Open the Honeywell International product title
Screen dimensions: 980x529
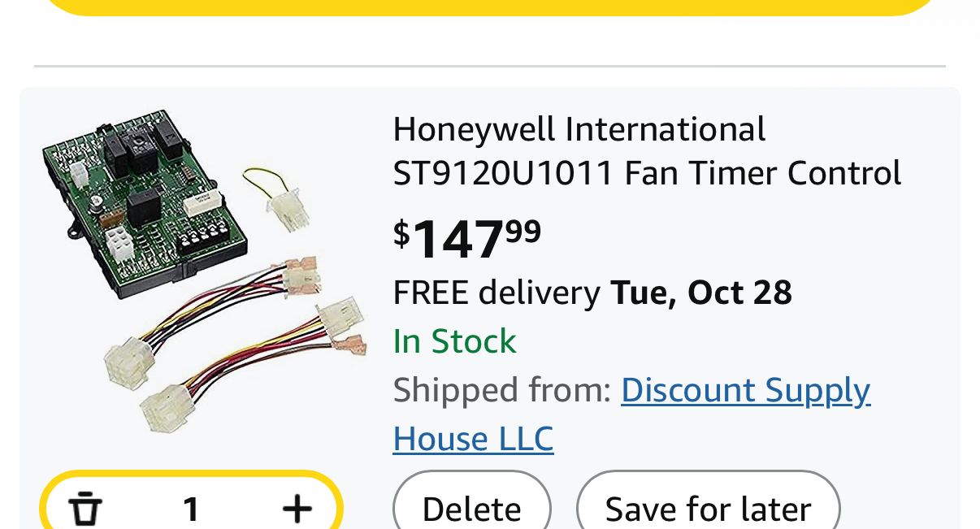[579, 129]
